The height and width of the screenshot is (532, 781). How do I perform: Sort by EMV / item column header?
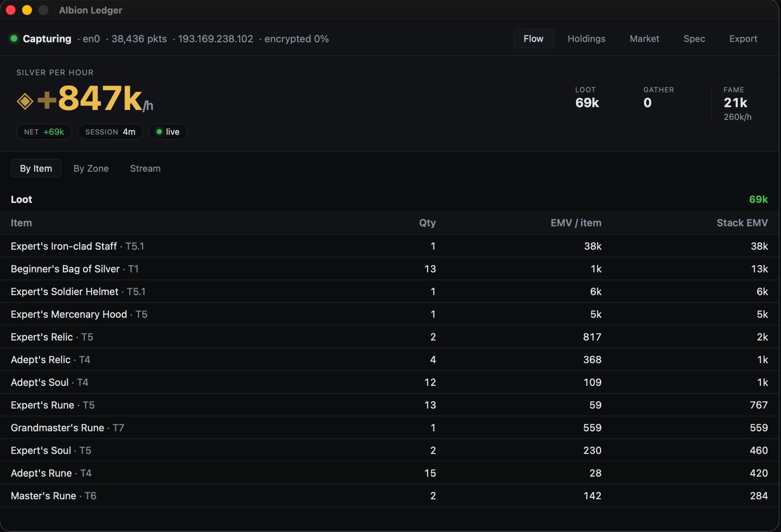576,223
